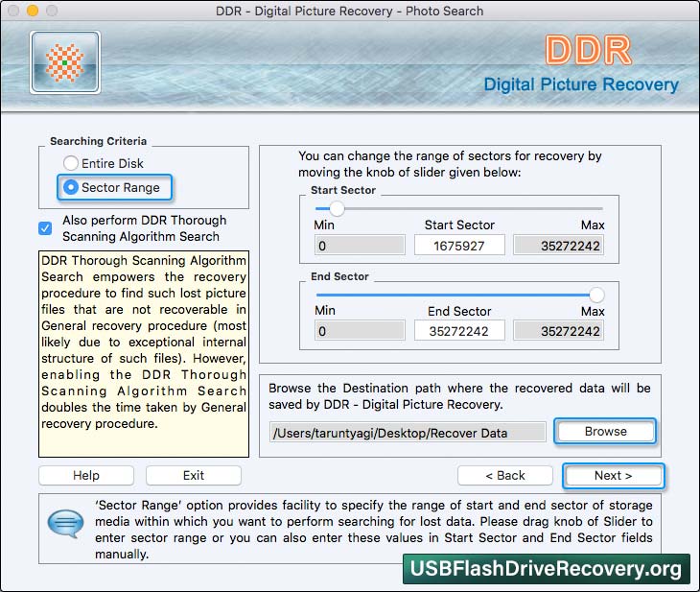Click the Start Sector Min field
Viewport: 700px width, 592px height.
point(360,246)
